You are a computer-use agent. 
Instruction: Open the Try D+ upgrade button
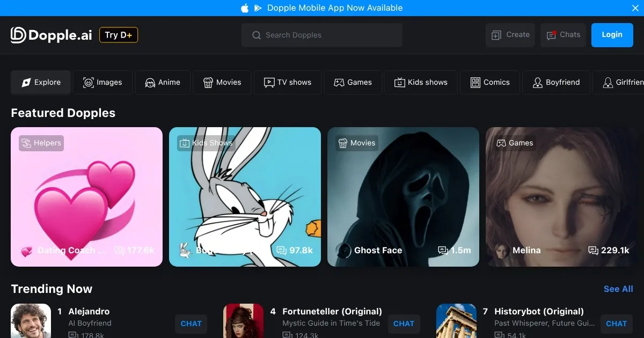[x=119, y=35]
